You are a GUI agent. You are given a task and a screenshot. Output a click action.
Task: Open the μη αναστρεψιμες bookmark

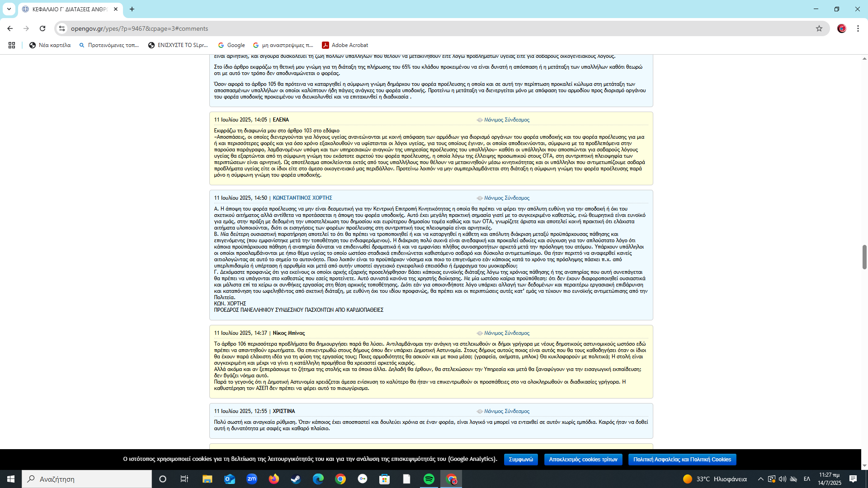(x=283, y=45)
